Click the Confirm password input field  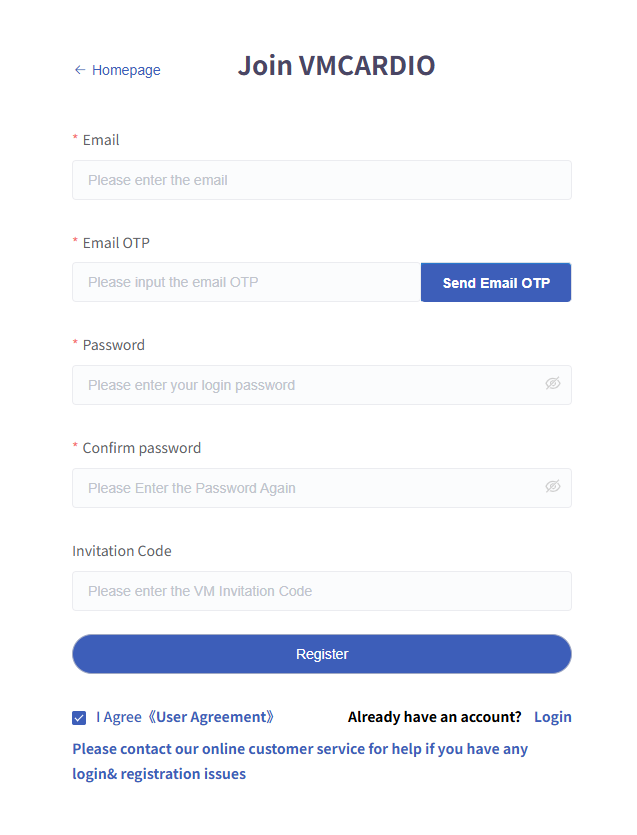click(305, 488)
